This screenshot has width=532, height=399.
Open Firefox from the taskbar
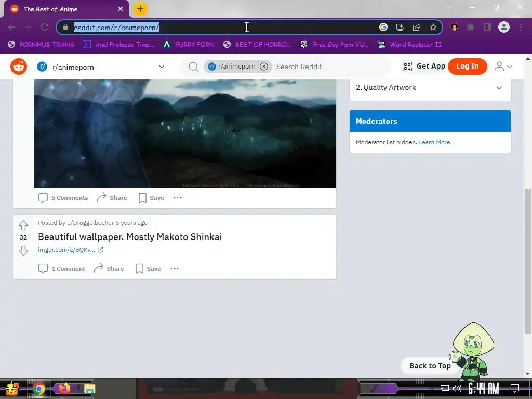64,389
